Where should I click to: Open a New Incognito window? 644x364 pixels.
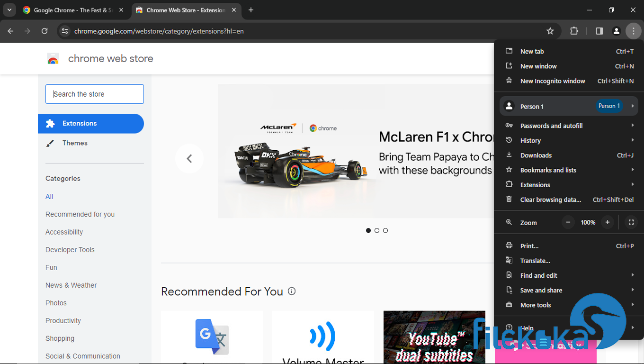pos(569,81)
